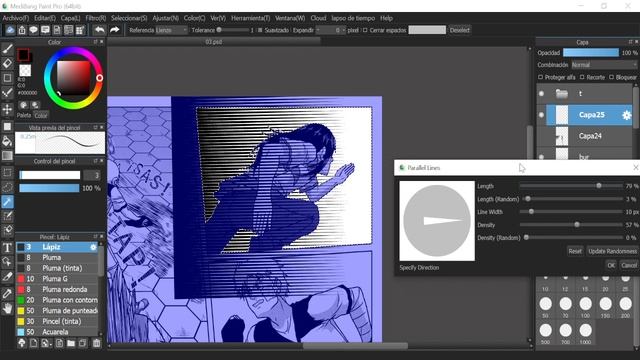Click the foreground color swatch

(23, 55)
